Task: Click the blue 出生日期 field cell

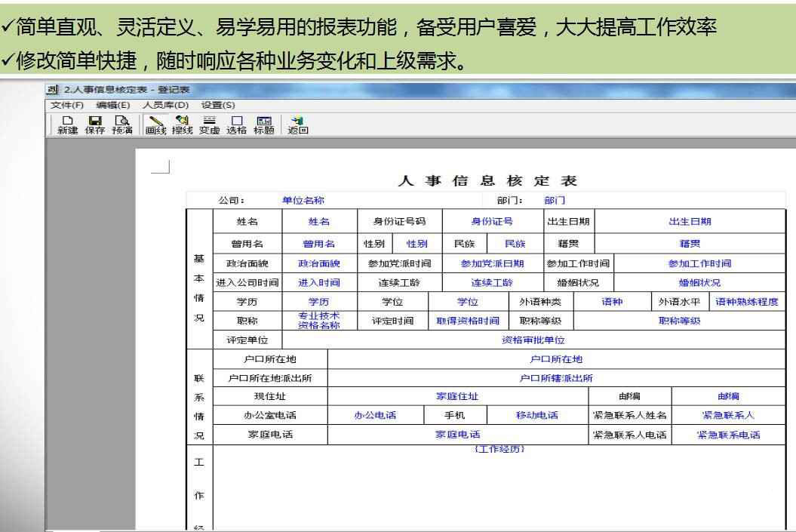Action: pos(690,221)
